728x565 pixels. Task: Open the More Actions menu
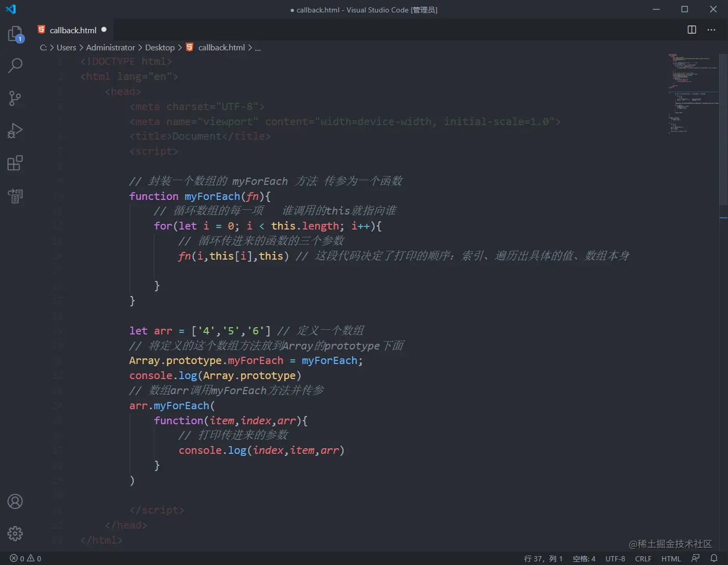click(711, 30)
